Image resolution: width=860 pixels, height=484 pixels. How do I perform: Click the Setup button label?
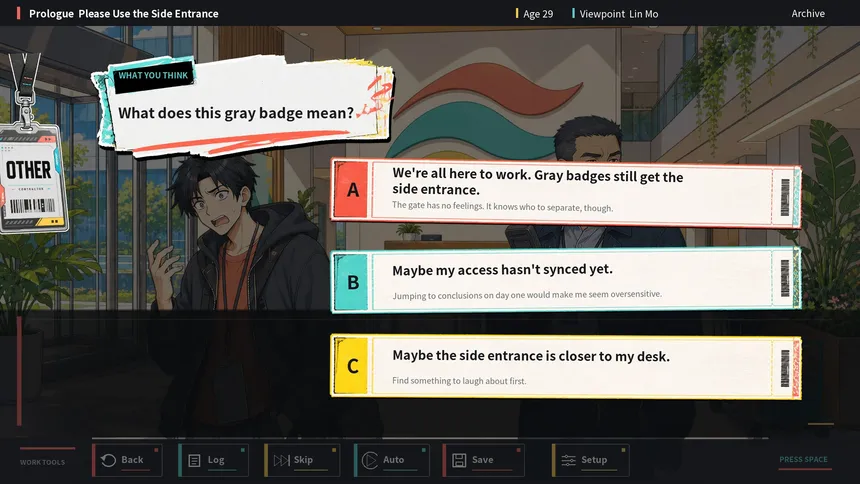[x=594, y=460]
